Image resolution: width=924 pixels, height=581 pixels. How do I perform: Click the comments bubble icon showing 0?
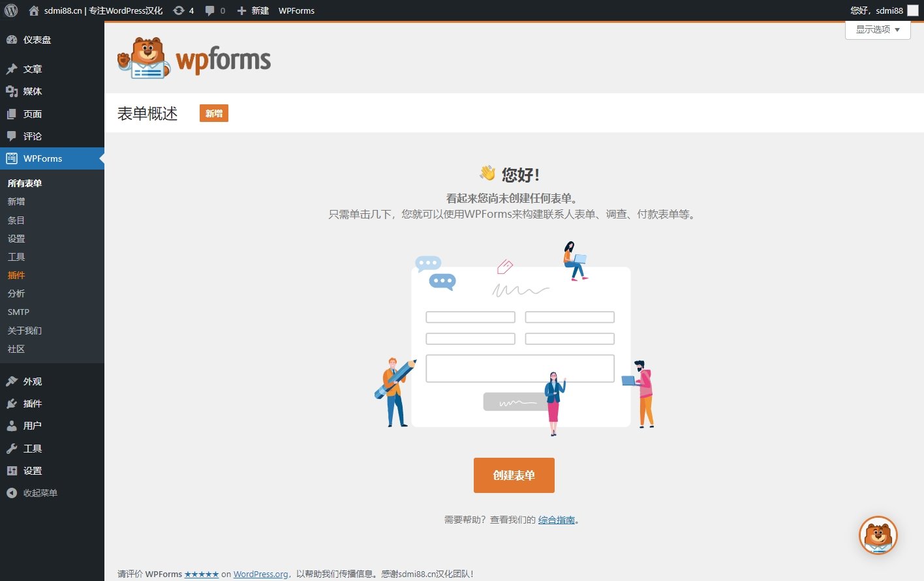(209, 10)
